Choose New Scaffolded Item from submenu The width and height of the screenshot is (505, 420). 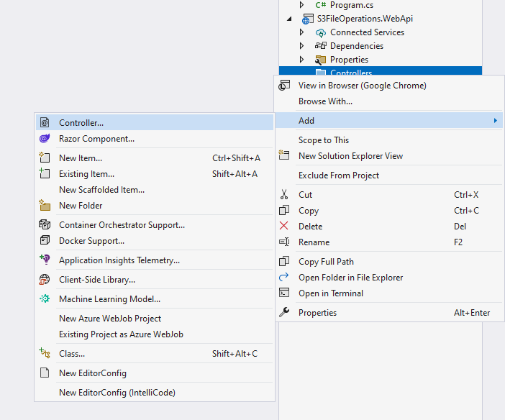(101, 190)
